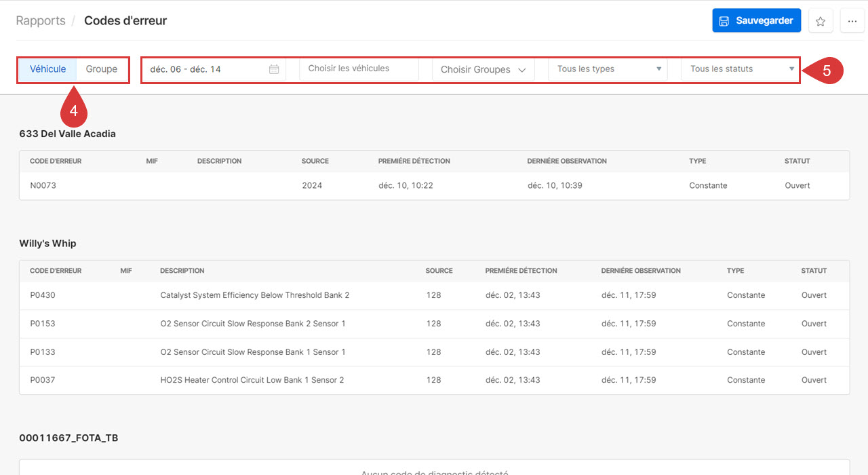Click error code P0153 cell
868x475 pixels.
click(43, 324)
